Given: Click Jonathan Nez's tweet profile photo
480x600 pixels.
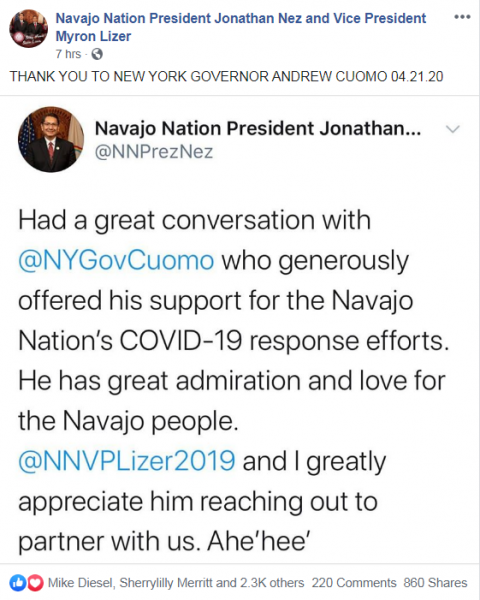Looking at the screenshot, I should [51, 139].
